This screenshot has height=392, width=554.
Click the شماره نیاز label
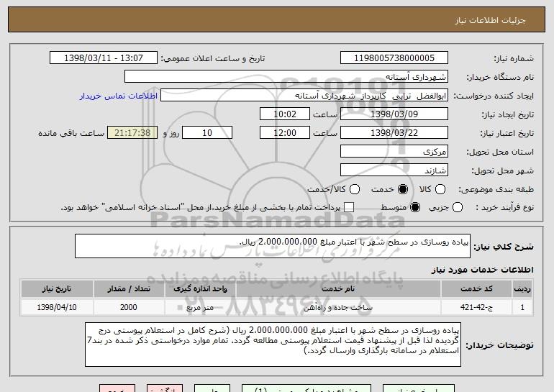coord(514,59)
